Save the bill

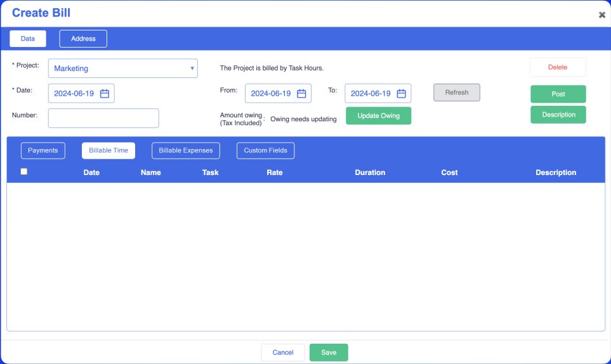pyautogui.click(x=329, y=353)
